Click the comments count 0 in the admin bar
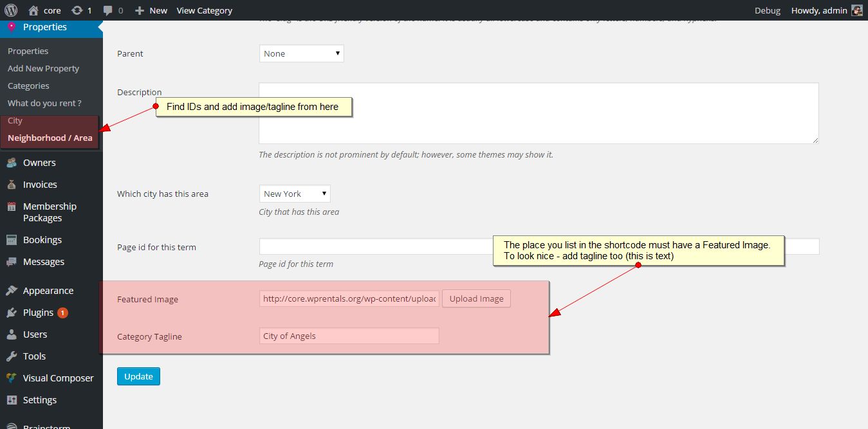The width and height of the screenshot is (868, 429). [x=120, y=10]
